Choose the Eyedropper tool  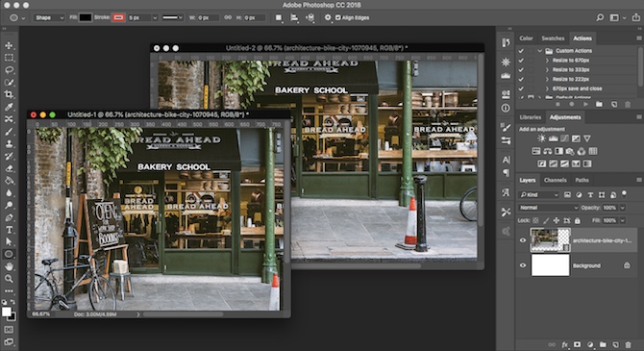tap(9, 107)
